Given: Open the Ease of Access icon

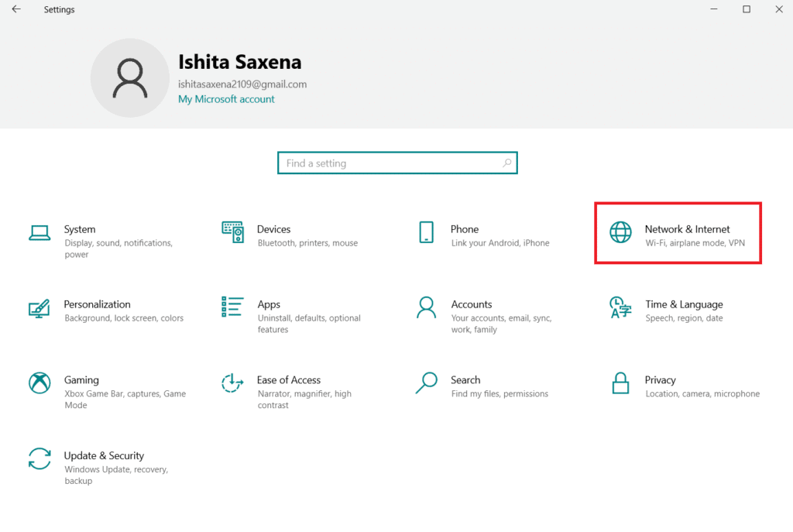Looking at the screenshot, I should [232, 383].
